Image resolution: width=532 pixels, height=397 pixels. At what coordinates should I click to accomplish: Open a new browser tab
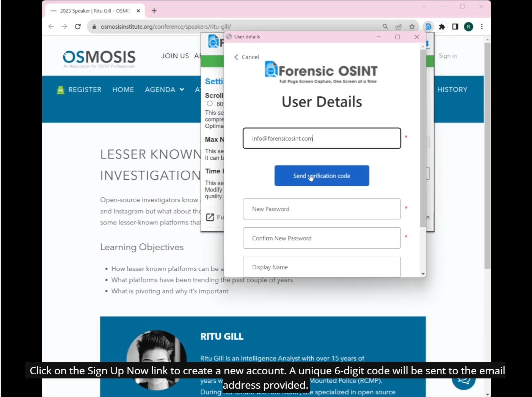(154, 11)
